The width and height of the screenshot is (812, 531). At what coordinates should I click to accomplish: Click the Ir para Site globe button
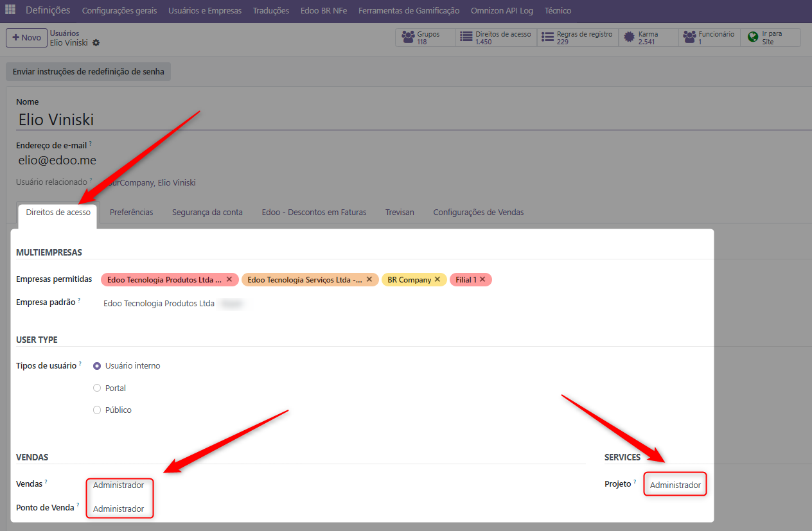click(770, 37)
